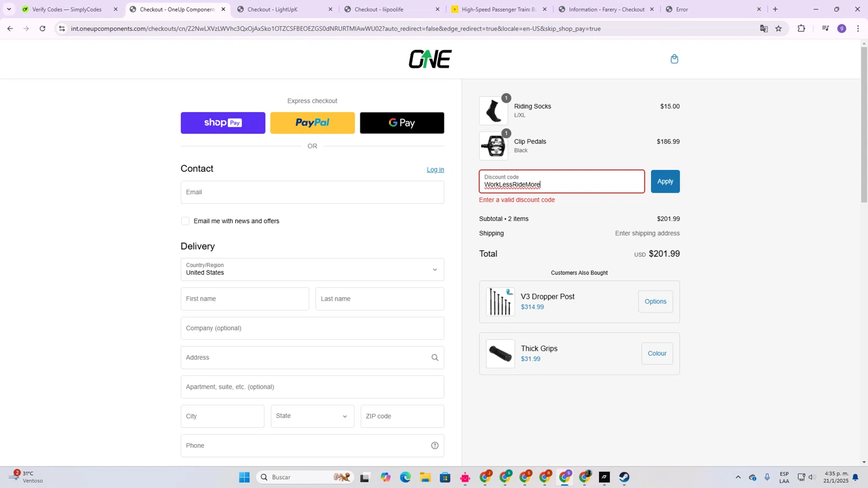Viewport: 868px width, 488px height.
Task: Close the Checkout - OneUp Components tab
Action: tap(223, 9)
